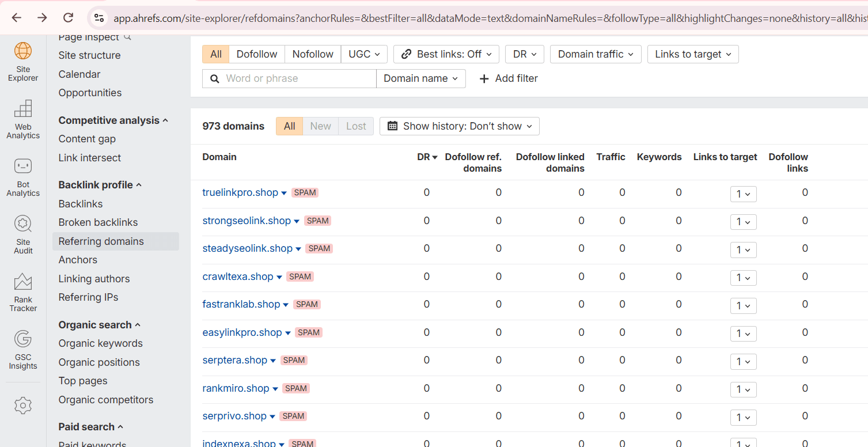
Task: Open settings gear in left rail
Action: [x=23, y=406]
